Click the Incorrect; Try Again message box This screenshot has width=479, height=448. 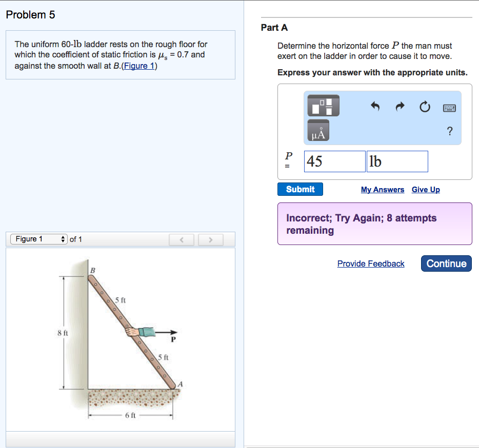[374, 224]
